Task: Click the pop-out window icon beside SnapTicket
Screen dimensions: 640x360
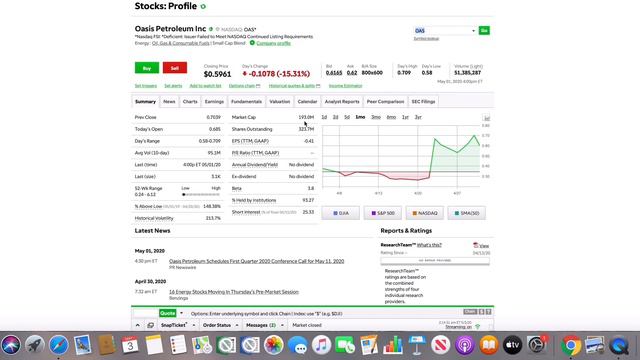Action: [150, 325]
